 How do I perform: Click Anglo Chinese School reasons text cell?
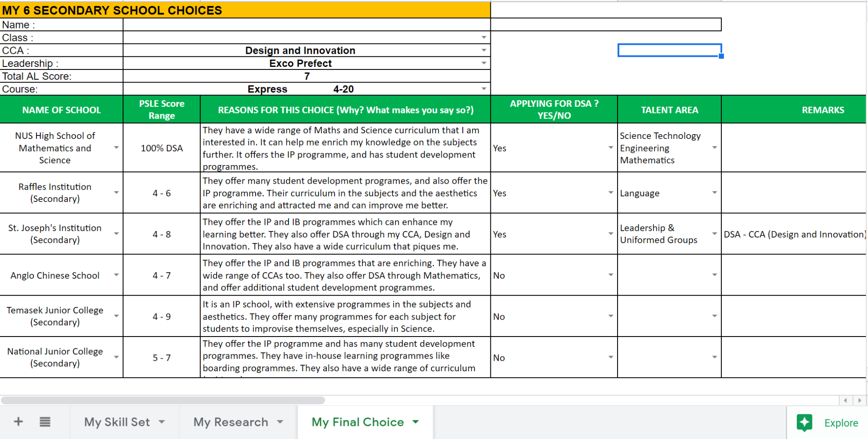coord(345,275)
